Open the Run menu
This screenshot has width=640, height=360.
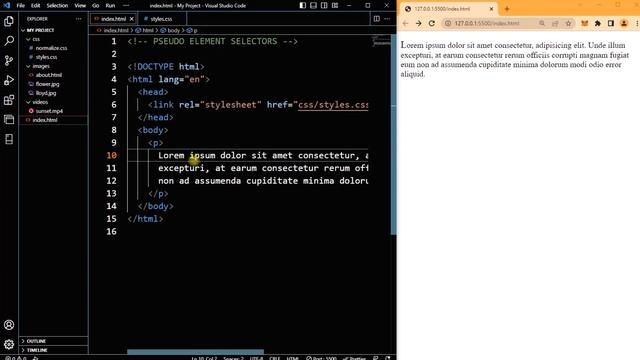(x=110, y=6)
